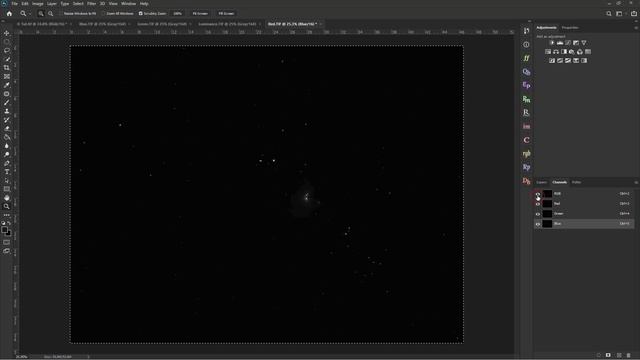
Task: Add a Color Balance adjustment
Action: tap(556, 52)
